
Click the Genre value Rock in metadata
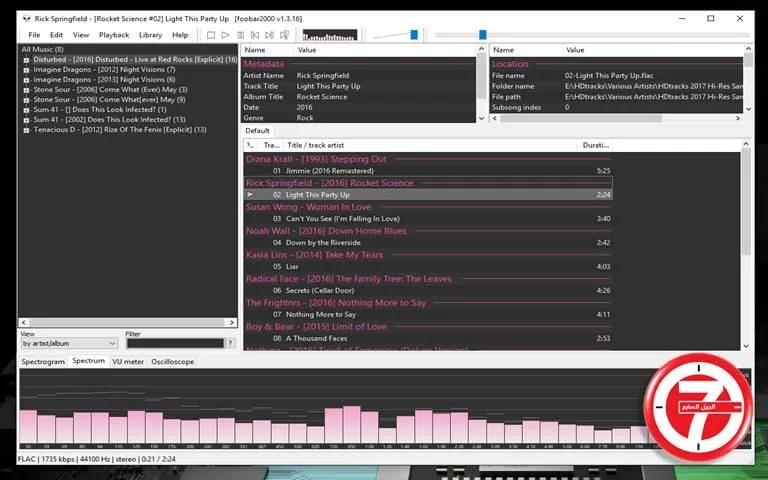coord(305,118)
